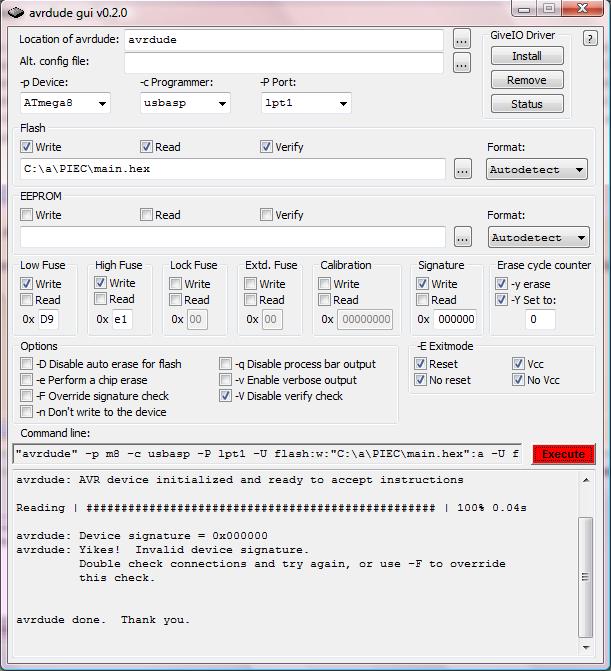Toggle -V Disable verify check
611x671 pixels.
point(225,395)
